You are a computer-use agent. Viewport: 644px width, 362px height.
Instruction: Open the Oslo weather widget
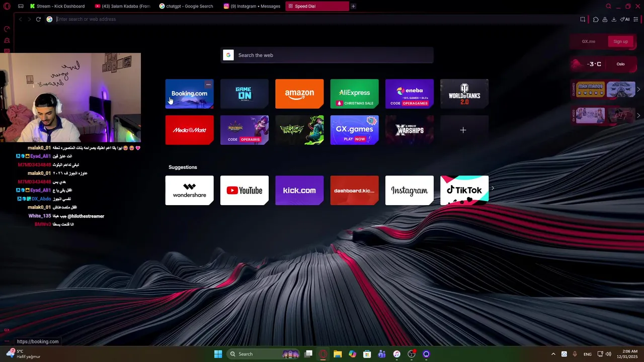coord(603,64)
